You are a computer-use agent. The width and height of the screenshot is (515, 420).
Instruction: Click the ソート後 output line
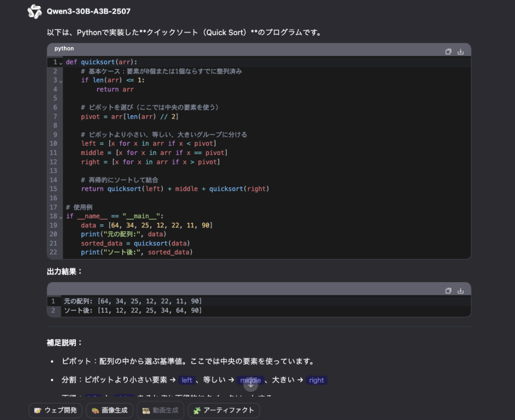[133, 310]
